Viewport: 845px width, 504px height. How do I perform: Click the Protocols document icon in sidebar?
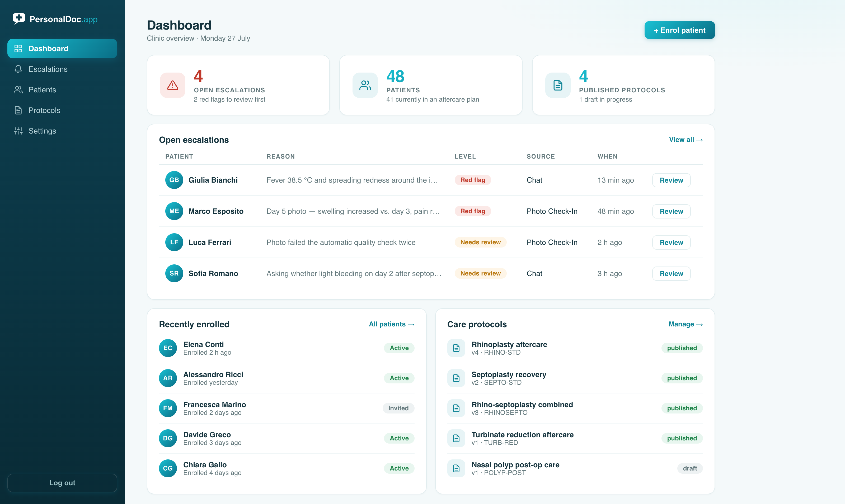[x=18, y=110]
